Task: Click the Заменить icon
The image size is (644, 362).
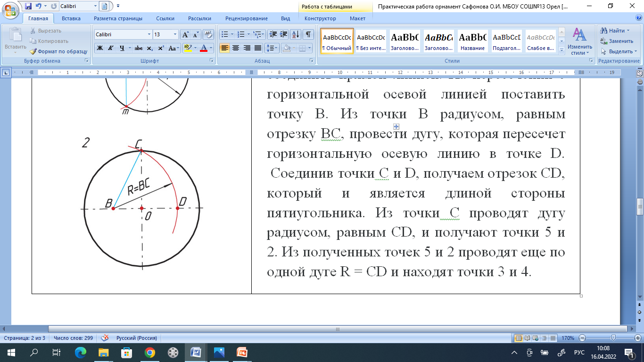Action: tap(604, 41)
